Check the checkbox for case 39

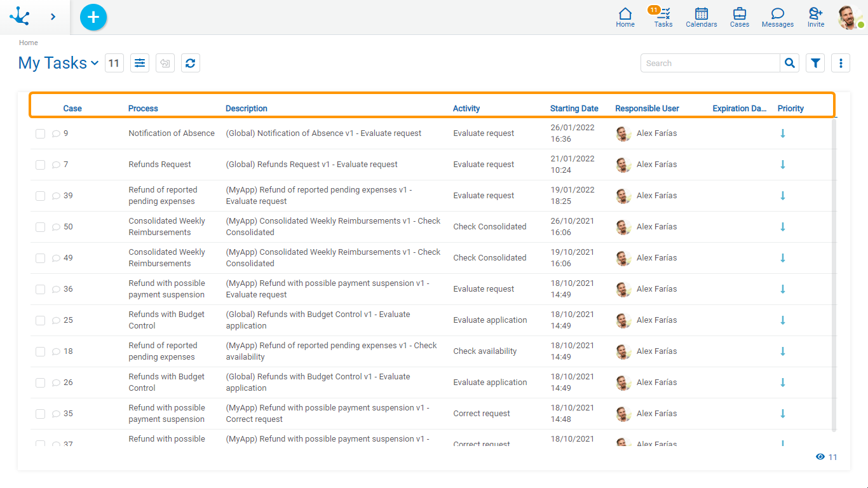click(40, 196)
